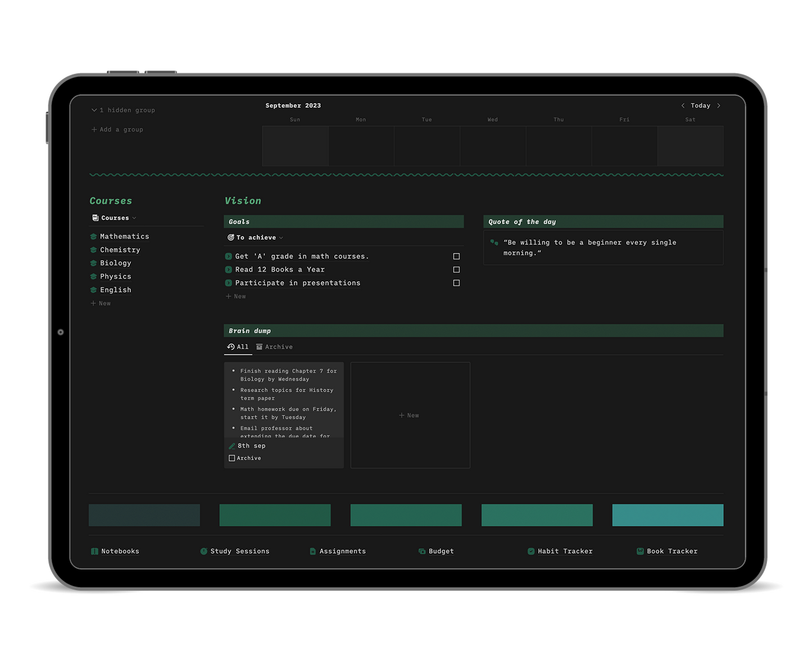This screenshot has width=812, height=650.
Task: Click the Budget page icon
Action: point(422,551)
